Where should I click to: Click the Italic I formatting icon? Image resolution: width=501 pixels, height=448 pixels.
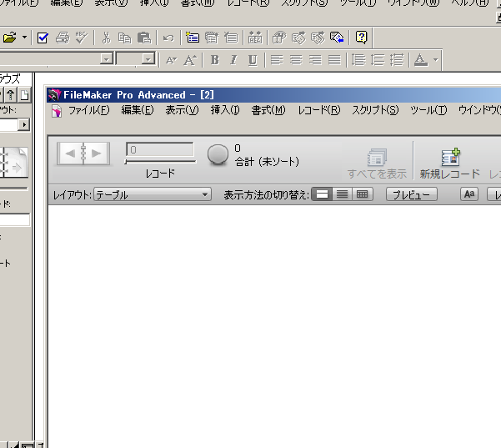[x=233, y=59]
